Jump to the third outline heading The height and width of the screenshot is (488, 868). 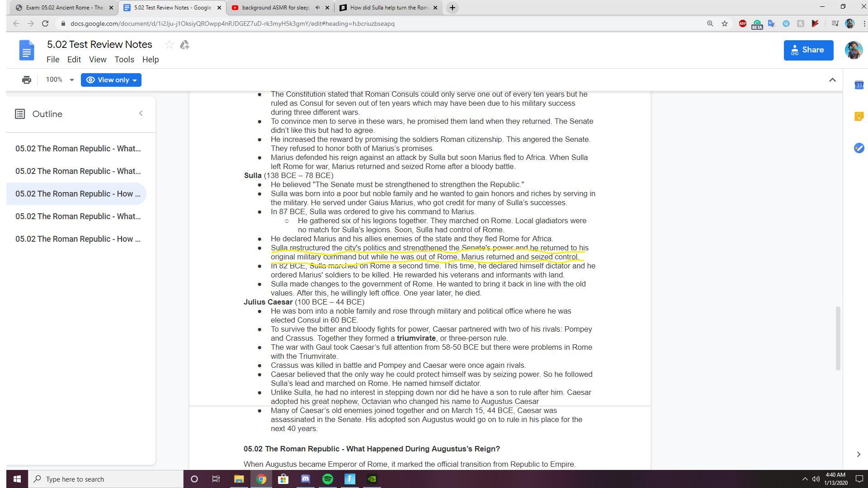tap(78, 194)
